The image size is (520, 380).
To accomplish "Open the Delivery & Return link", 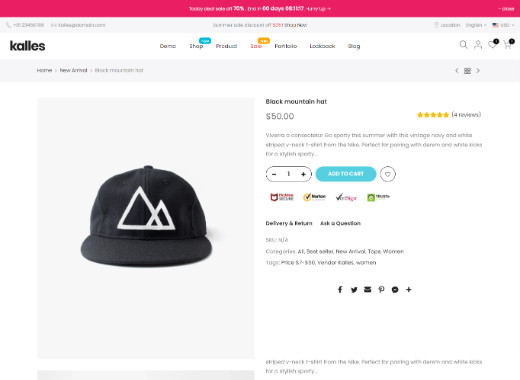I will pyautogui.click(x=289, y=223).
